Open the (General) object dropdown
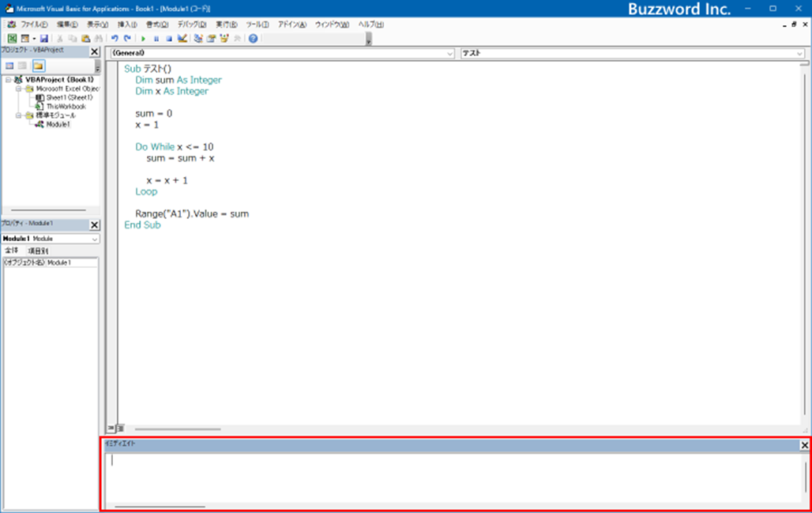812x513 pixels. pyautogui.click(x=449, y=54)
